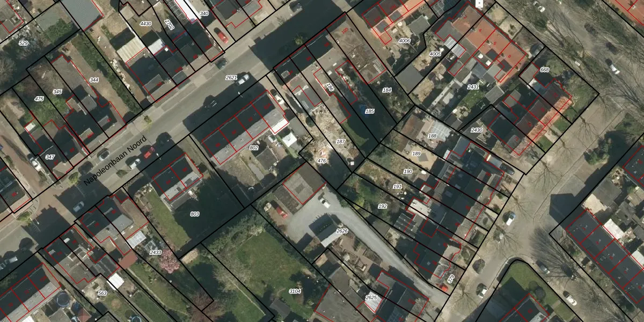644x322 pixels.
Task: Select parcel 340 label
Action: (x=204, y=13)
